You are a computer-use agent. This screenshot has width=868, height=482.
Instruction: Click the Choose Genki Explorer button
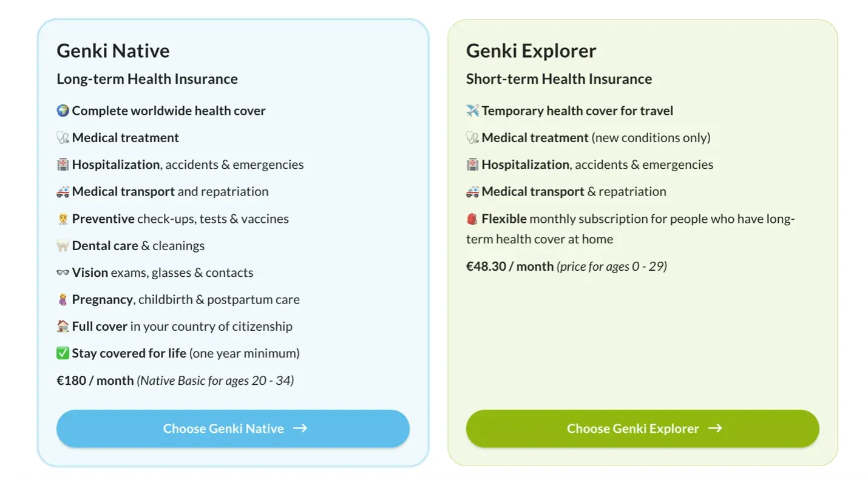[642, 429]
